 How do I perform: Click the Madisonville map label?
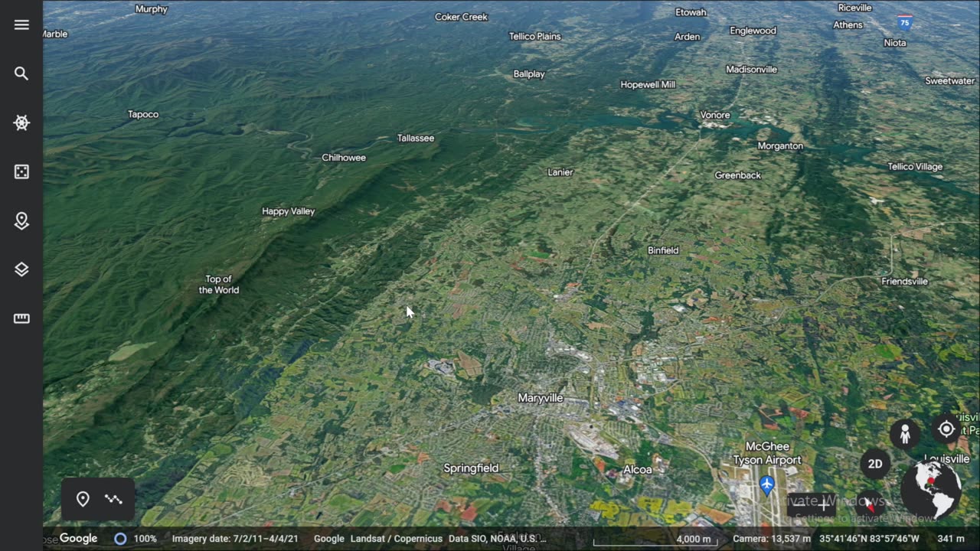point(751,70)
